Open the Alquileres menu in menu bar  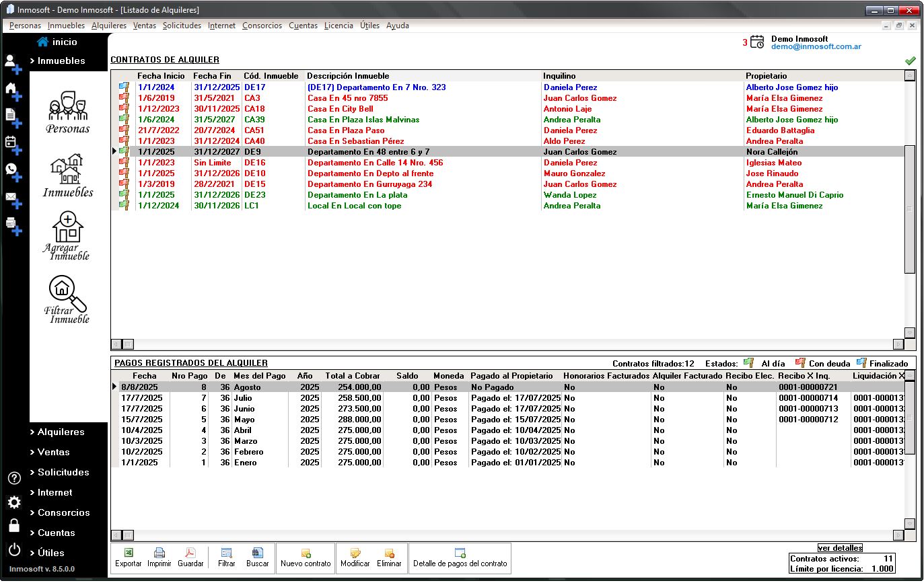(109, 26)
